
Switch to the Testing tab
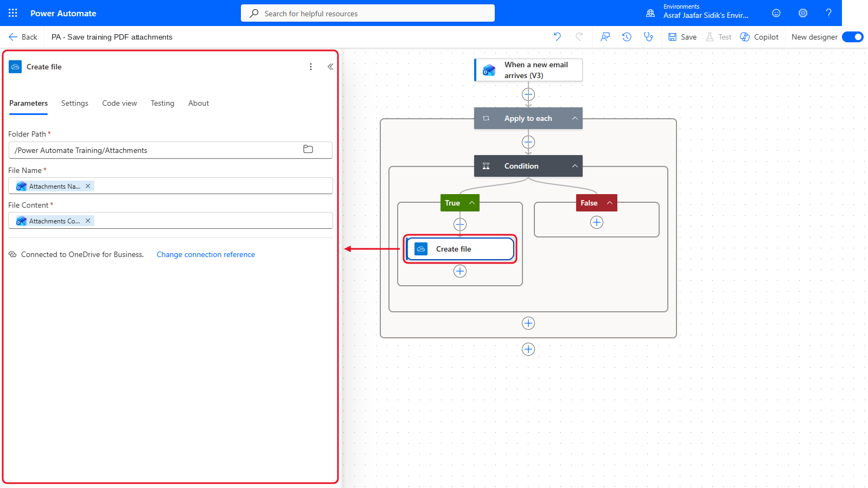[x=163, y=103]
